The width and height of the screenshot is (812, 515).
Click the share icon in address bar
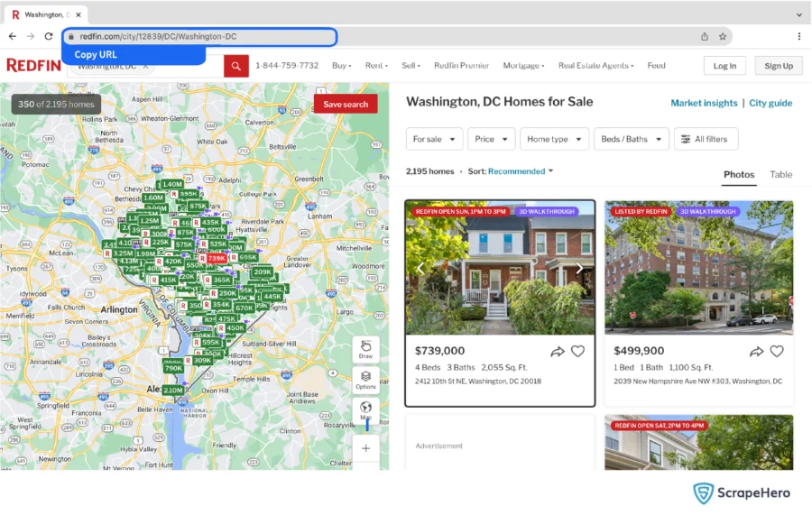point(705,36)
